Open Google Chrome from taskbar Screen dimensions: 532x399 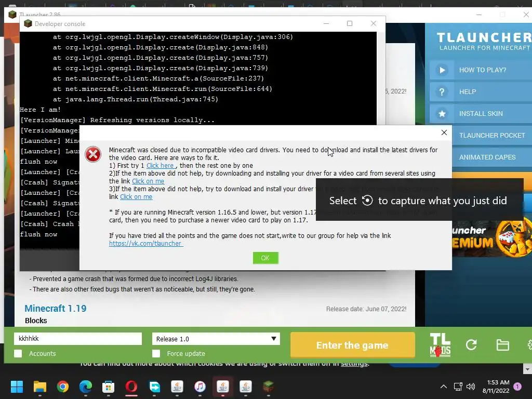[62, 387]
